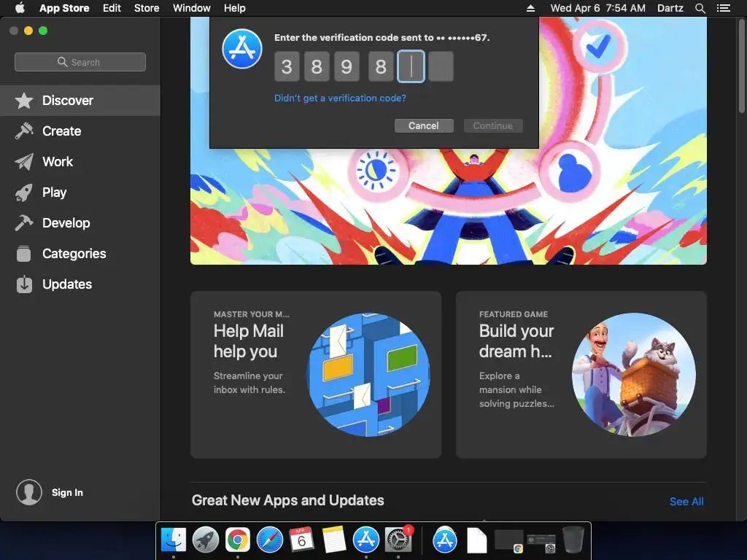
Task: Click the featured colorful hero banner
Action: coord(449,205)
